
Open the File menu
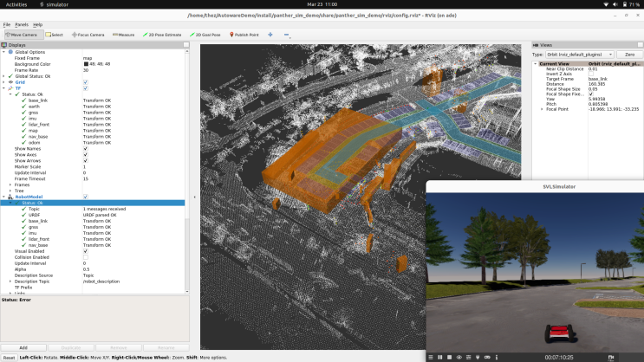(7, 24)
